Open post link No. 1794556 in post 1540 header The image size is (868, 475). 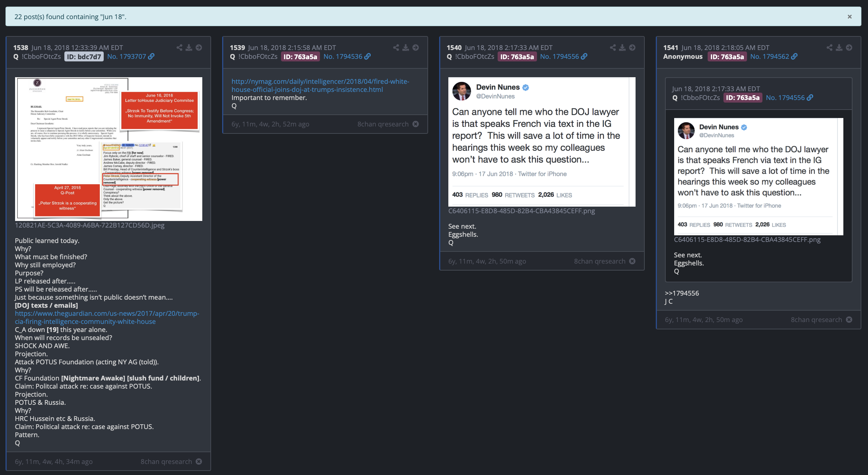coord(559,56)
